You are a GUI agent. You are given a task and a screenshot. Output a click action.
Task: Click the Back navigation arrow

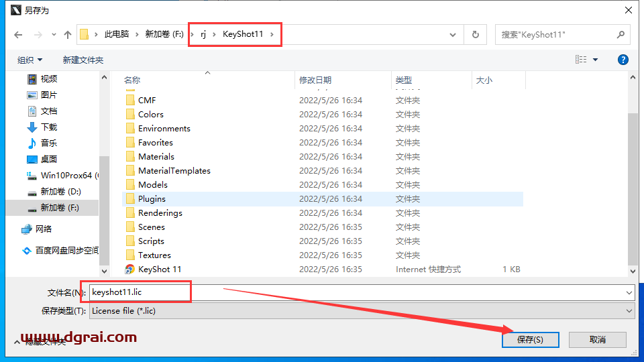[x=18, y=34]
